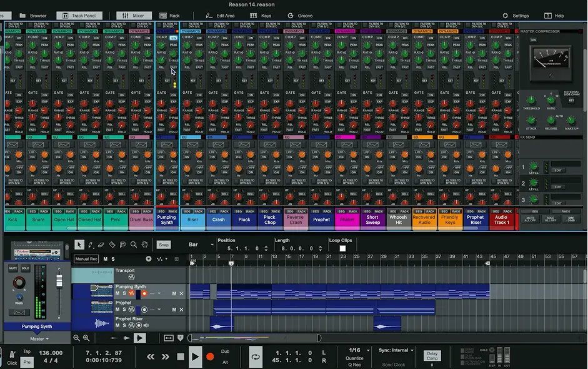Open the Keys panel

pyautogui.click(x=261, y=16)
